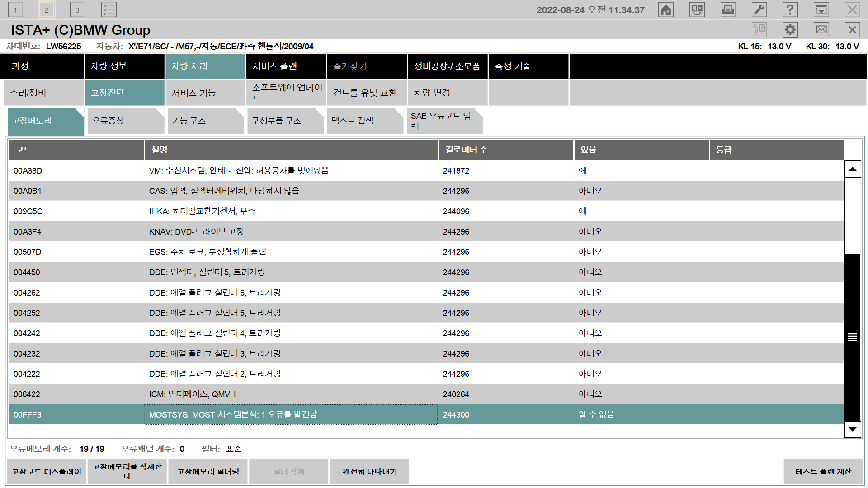This screenshot has width=868, height=488.
Task: Click the minimize-to-tray arrow icon
Action: pyautogui.click(x=821, y=10)
